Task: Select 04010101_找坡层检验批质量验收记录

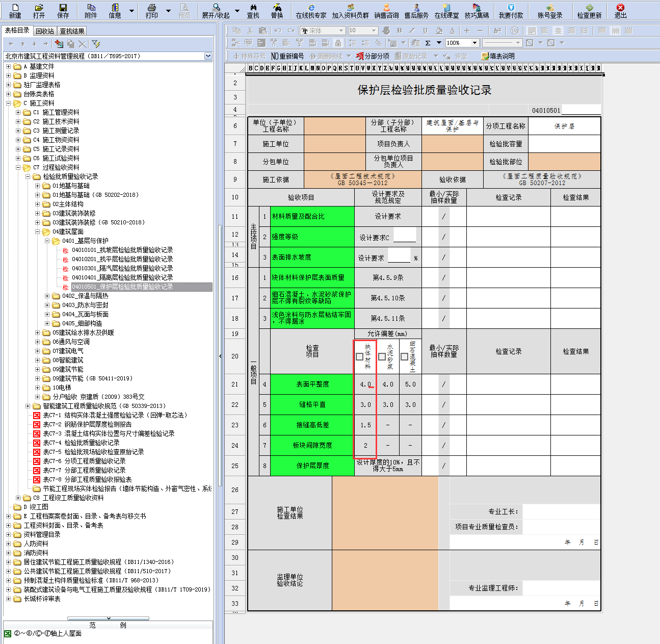Action: 122,250
